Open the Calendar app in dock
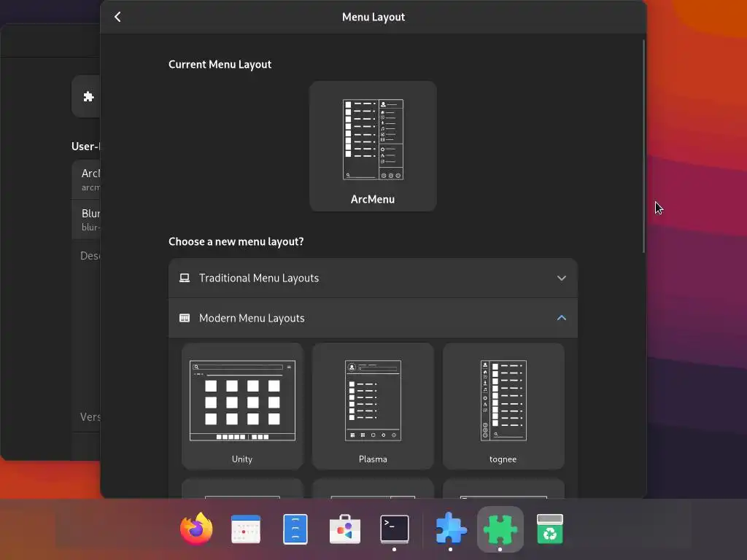This screenshot has height=560, width=747. pos(246,529)
